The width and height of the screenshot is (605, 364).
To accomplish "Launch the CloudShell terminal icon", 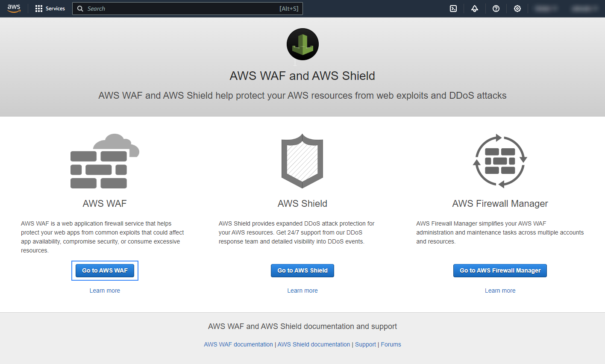I will [x=453, y=9].
